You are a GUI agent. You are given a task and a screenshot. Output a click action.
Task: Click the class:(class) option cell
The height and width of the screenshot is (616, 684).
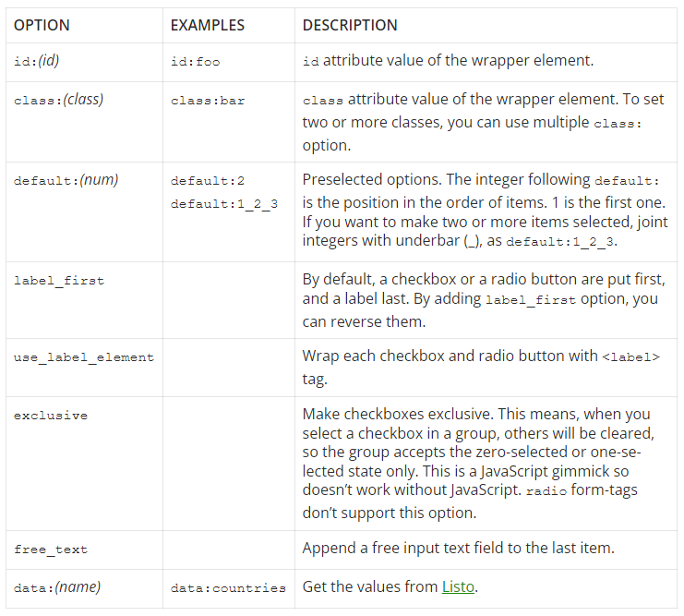point(58,100)
